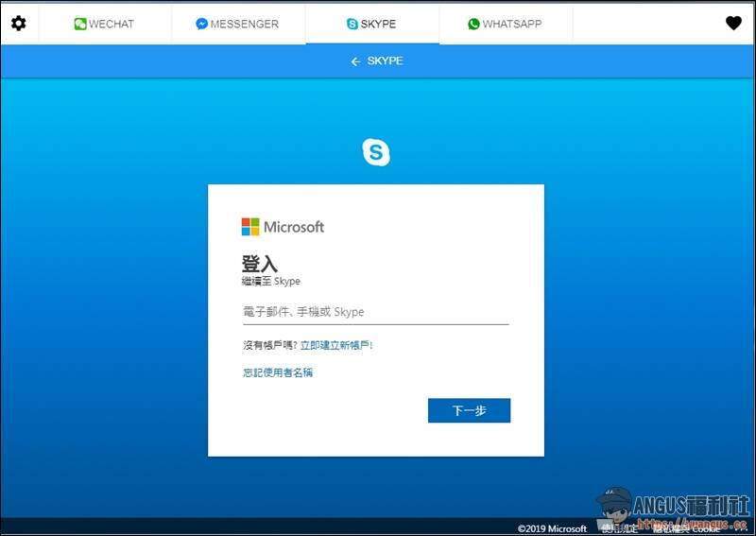Open the 立即建立新帳戶 link

tap(336, 345)
